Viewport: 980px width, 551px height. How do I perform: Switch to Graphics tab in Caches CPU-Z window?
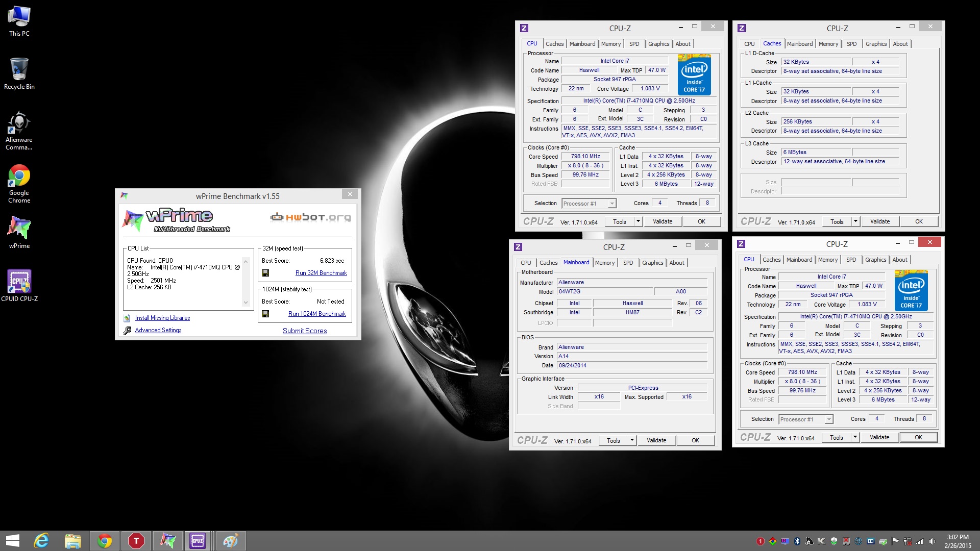876,44
